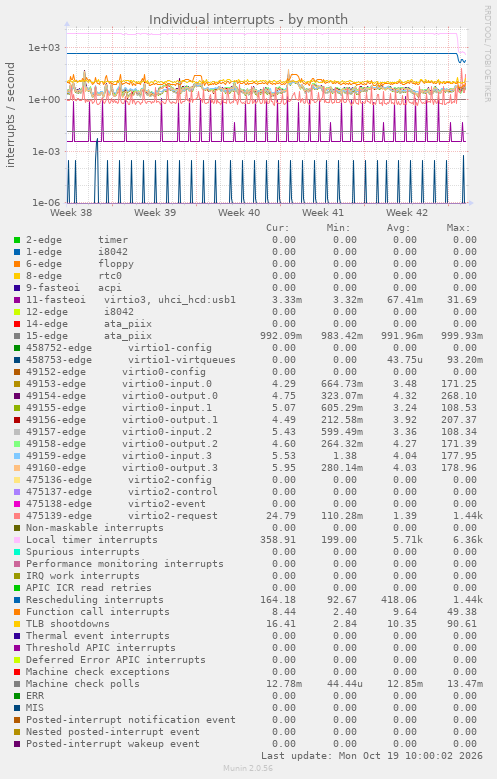The width and height of the screenshot is (497, 779).
Task: Click the pink swatch beside Local timer interrupts
Action: [x=17, y=540]
